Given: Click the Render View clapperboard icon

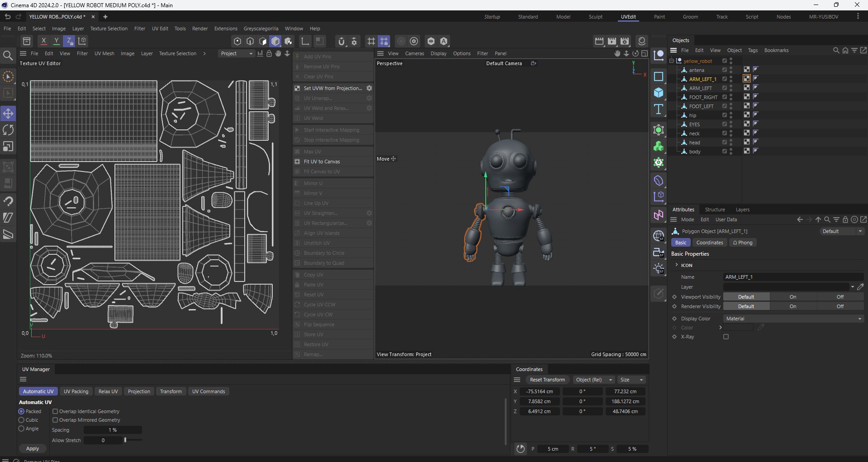Looking at the screenshot, I should pos(599,41).
